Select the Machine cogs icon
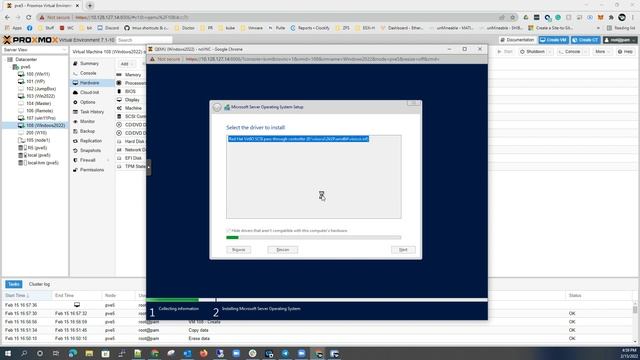Image resolution: width=640 pixels, height=360 pixels. pos(119,108)
